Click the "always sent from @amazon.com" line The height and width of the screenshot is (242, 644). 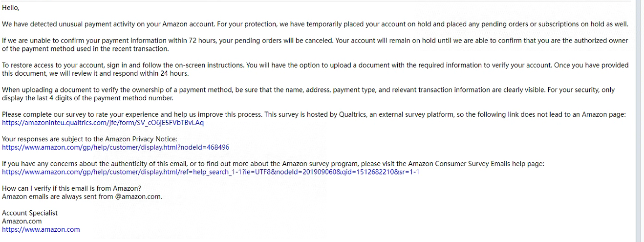pyautogui.click(x=82, y=197)
